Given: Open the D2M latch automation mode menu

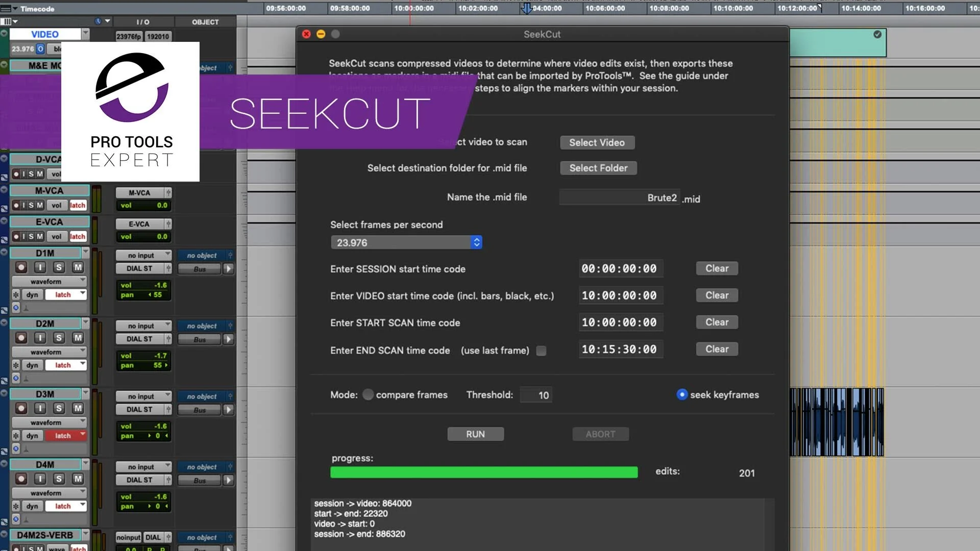Looking at the screenshot, I should tap(66, 365).
